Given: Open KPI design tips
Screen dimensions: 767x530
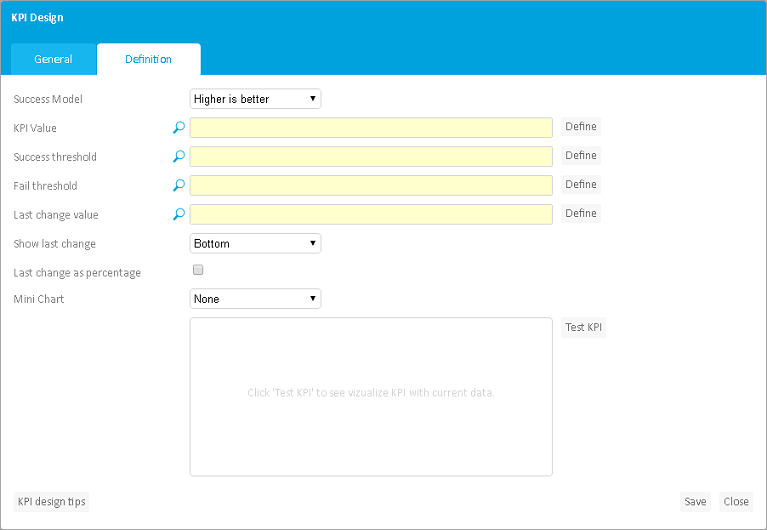Looking at the screenshot, I should (x=51, y=502).
